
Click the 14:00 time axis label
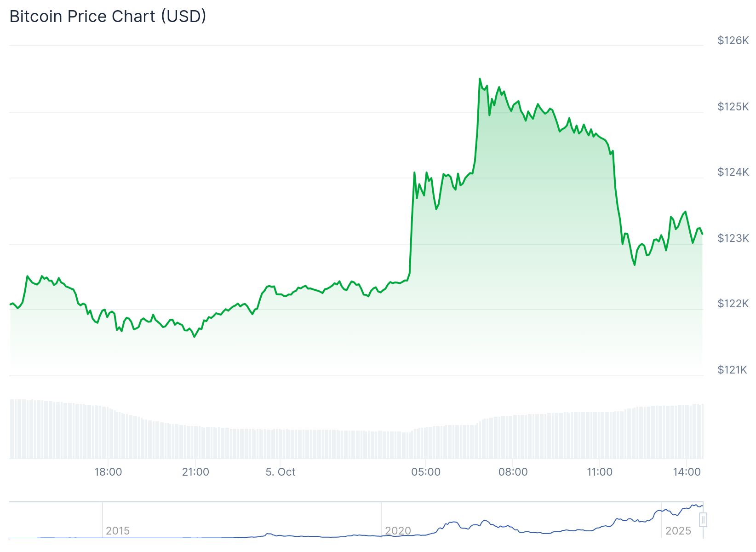687,472
